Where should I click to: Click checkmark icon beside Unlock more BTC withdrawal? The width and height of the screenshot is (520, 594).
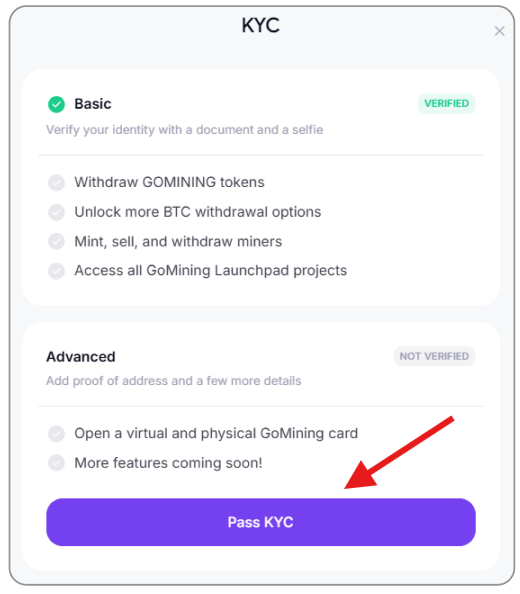point(56,212)
